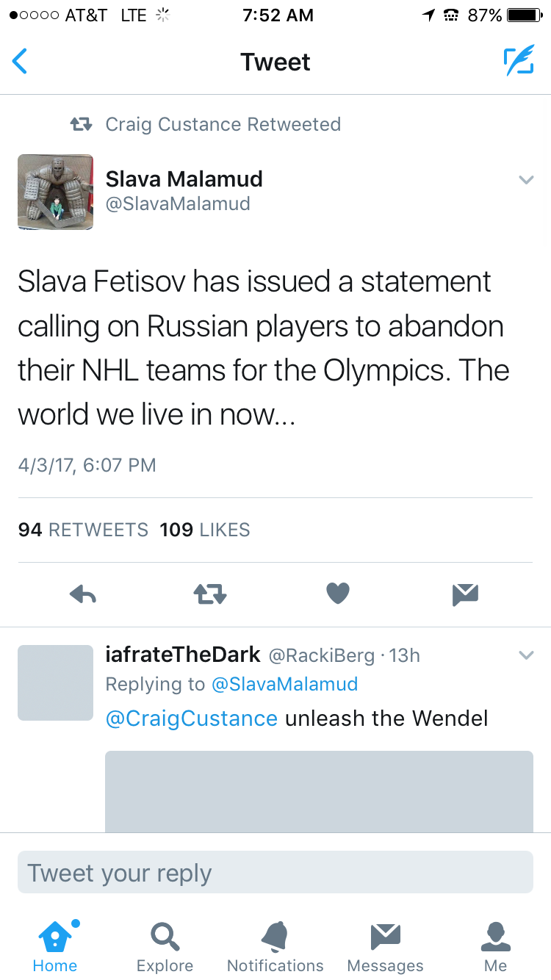The height and width of the screenshot is (980, 551).
Task: Open Slava Malamud's profile picture
Action: (56, 192)
